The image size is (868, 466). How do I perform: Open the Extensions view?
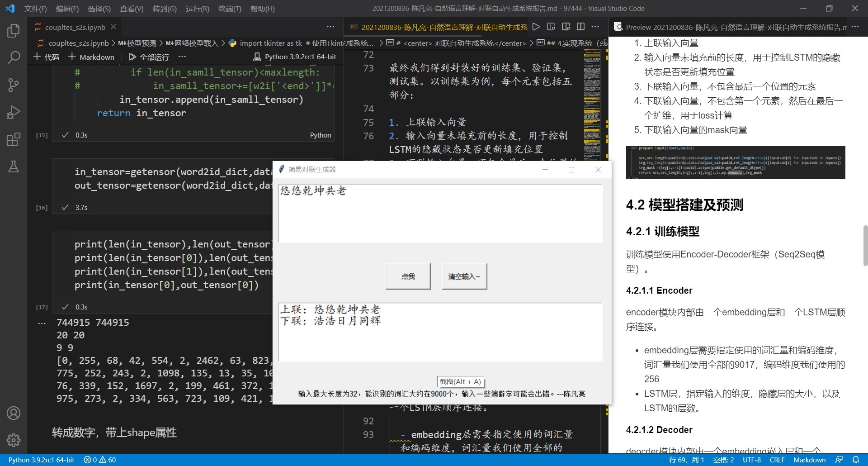tap(14, 139)
